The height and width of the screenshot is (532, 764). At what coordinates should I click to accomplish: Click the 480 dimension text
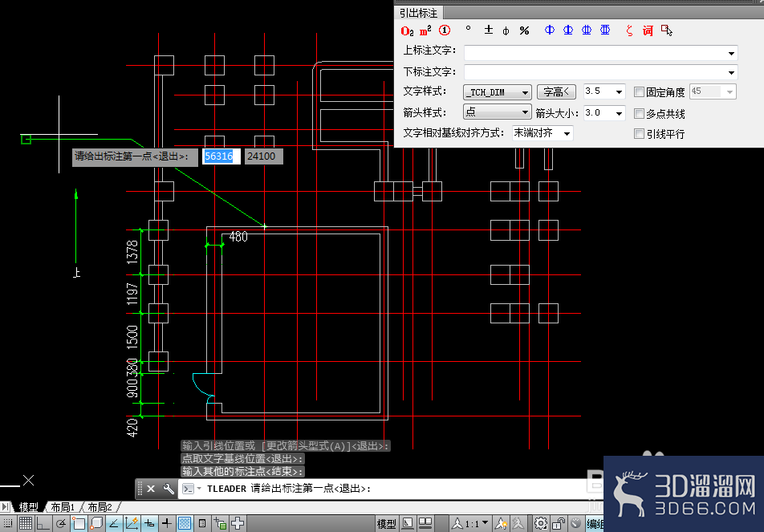[238, 237]
